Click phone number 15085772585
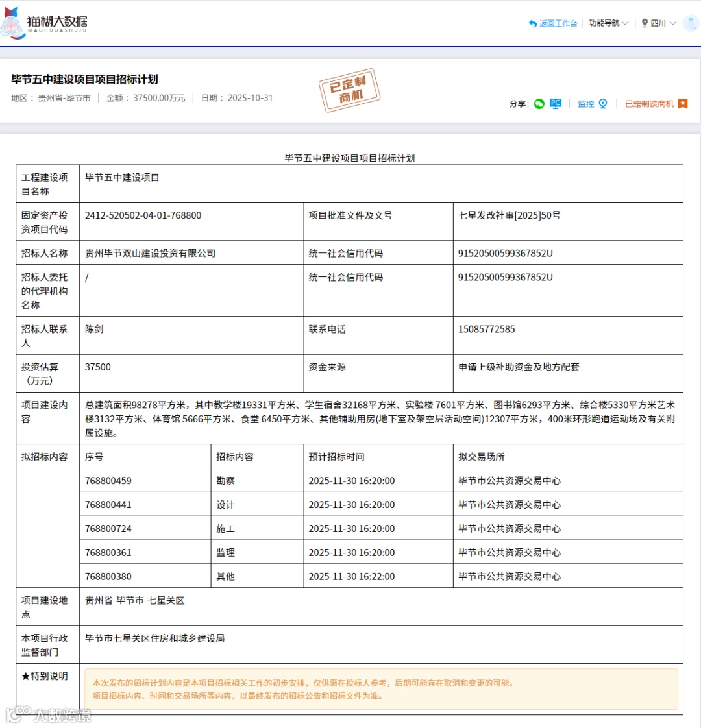This screenshot has height=728, width=701. (486, 329)
